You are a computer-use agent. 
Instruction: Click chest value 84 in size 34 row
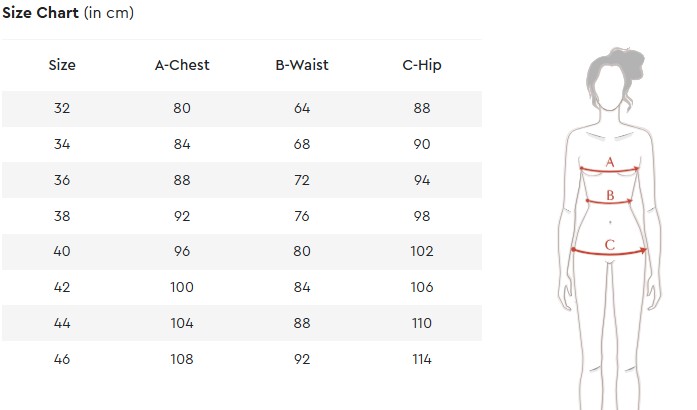[x=181, y=144]
